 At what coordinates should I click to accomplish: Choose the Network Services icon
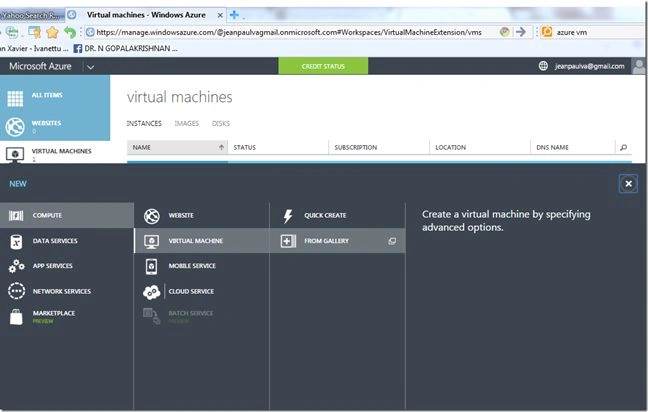tap(17, 291)
